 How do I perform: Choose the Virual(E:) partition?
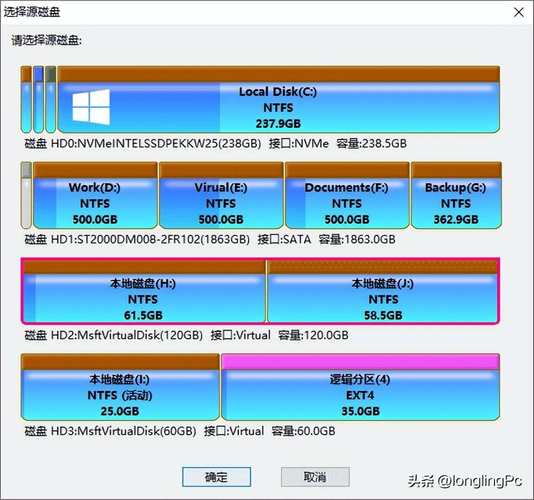221,195
